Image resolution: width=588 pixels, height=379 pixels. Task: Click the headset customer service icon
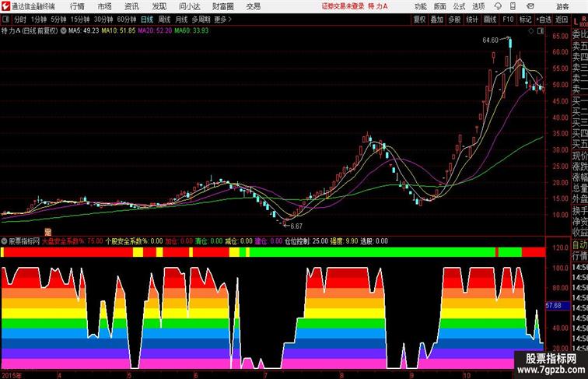click(x=498, y=6)
